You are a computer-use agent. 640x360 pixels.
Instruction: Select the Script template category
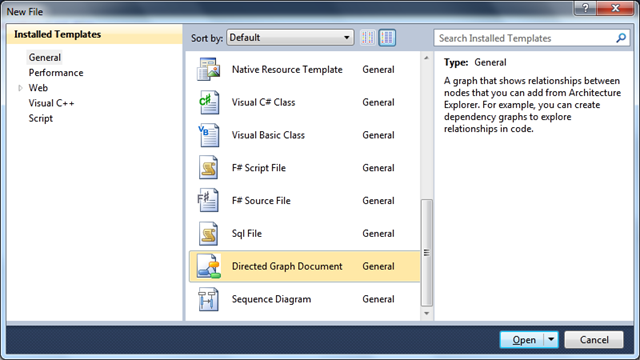pos(41,118)
